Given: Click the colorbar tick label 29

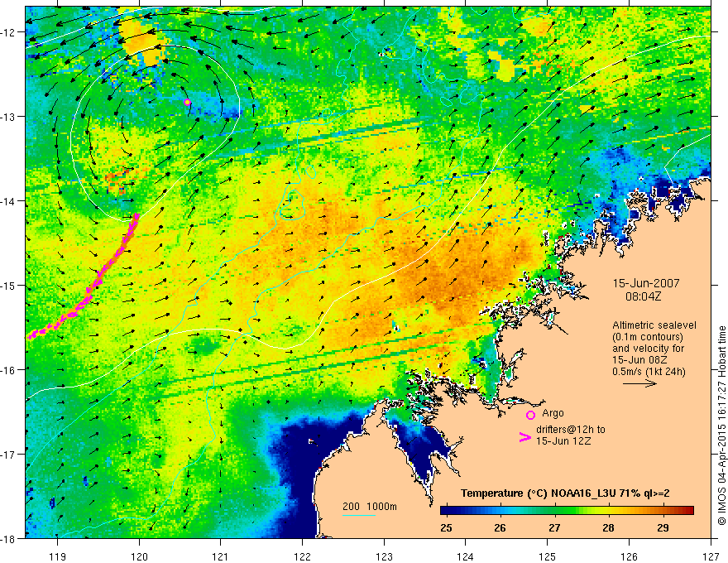Looking at the screenshot, I should pos(663,527).
